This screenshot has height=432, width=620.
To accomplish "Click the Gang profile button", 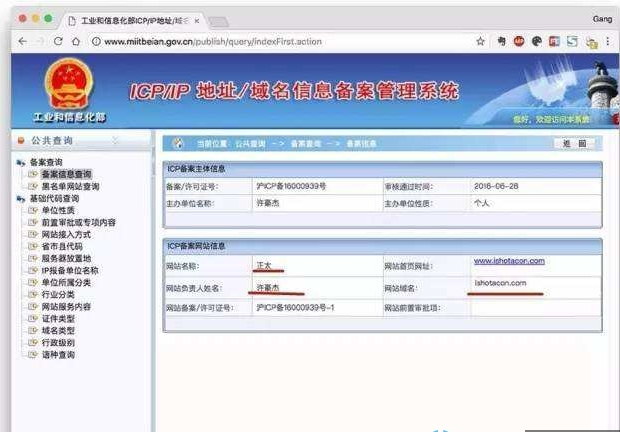I will (x=602, y=19).
